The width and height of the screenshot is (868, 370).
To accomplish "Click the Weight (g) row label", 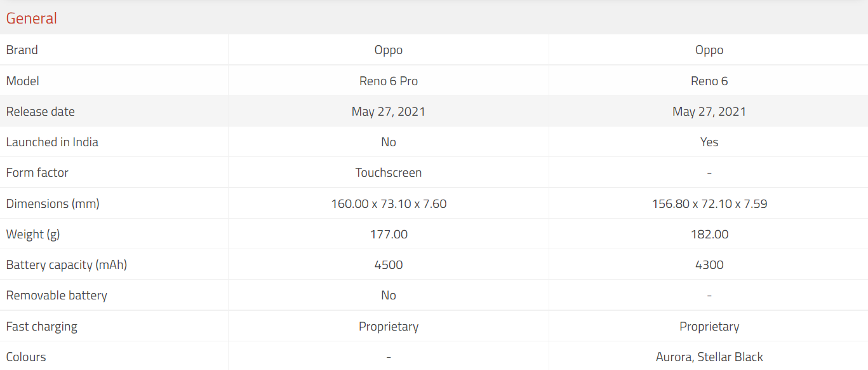I will 33,234.
